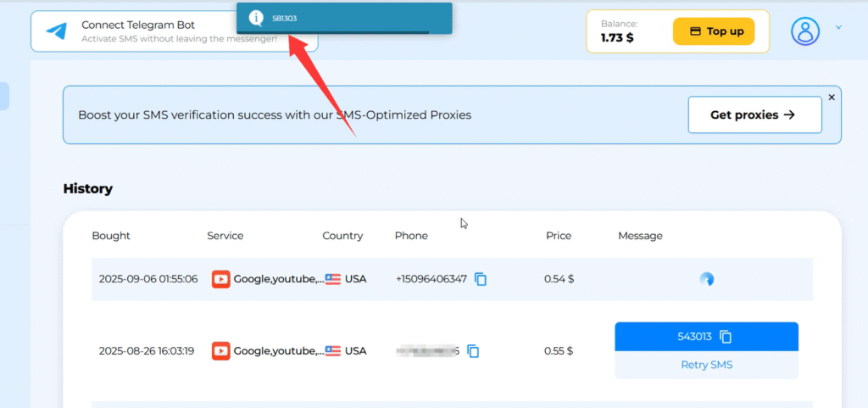Copy the 543013 SMS code
868x408 pixels.
point(726,337)
